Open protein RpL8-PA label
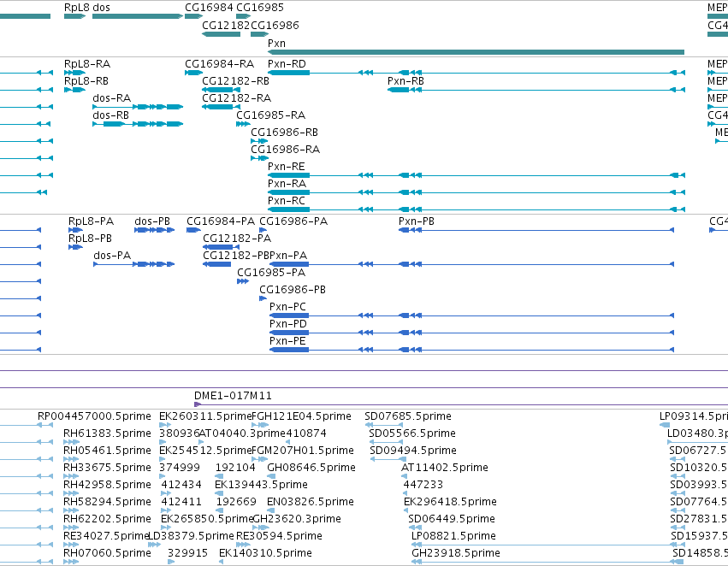This screenshot has height=566, width=728. [91, 221]
